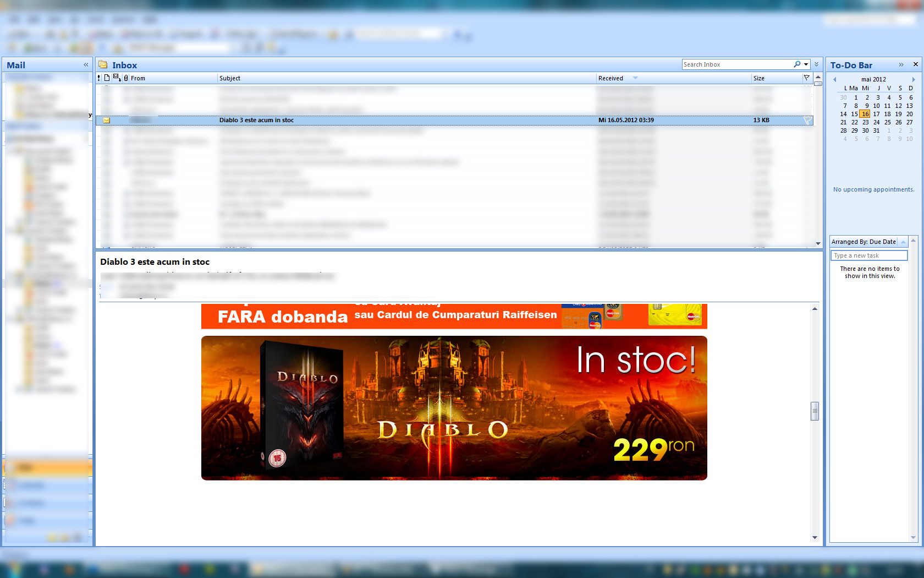Click the '13 KB' size cell
The image size is (924, 578).
761,120
